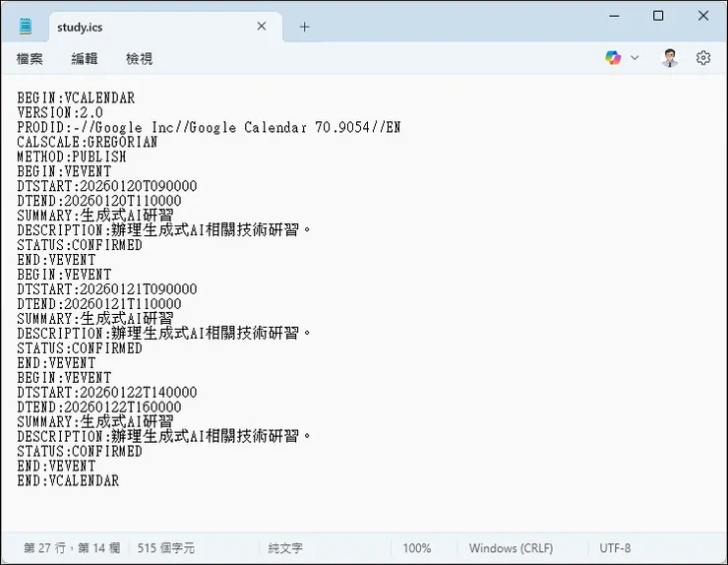Screen dimensions: 728x565
Task: Click the PRODID Google Calendar line
Action: [209, 127]
